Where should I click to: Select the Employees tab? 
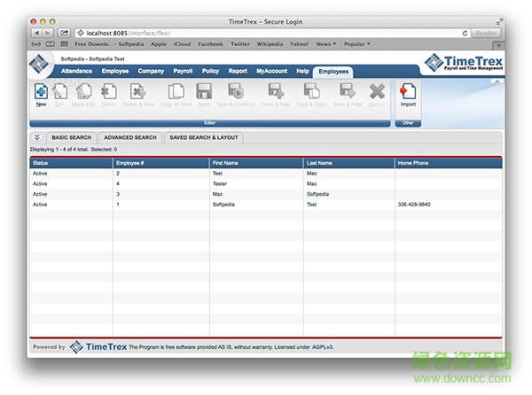pyautogui.click(x=333, y=72)
